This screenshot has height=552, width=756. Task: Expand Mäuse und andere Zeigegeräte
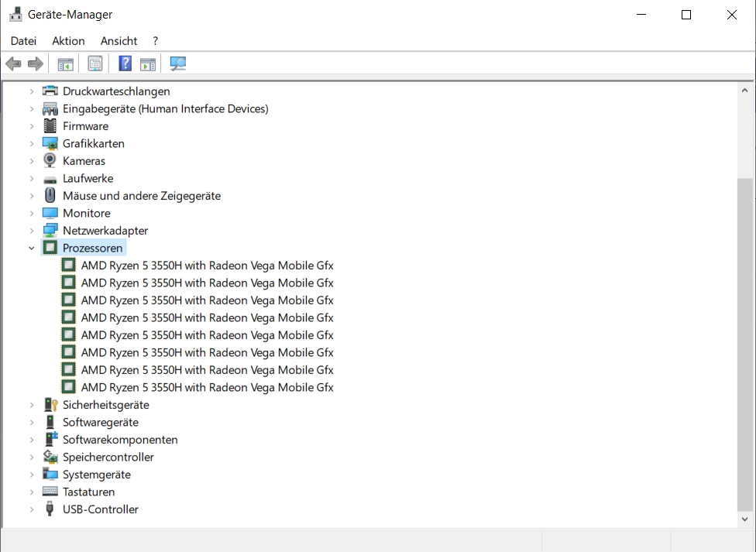point(31,196)
